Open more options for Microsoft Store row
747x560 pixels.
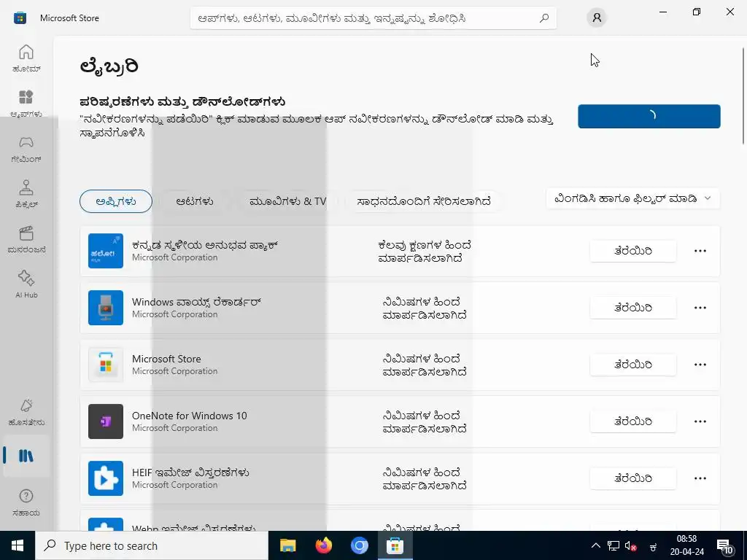click(x=700, y=365)
